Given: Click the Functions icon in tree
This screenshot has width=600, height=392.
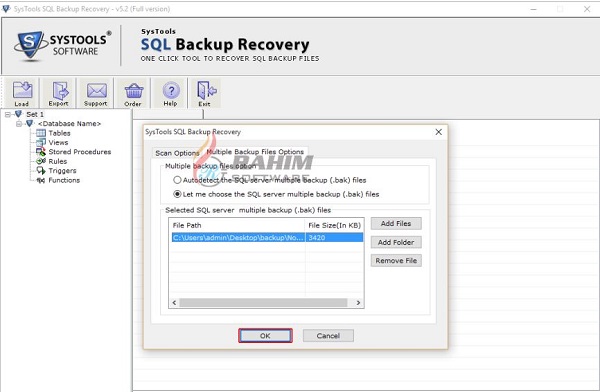Looking at the screenshot, I should pos(41,180).
